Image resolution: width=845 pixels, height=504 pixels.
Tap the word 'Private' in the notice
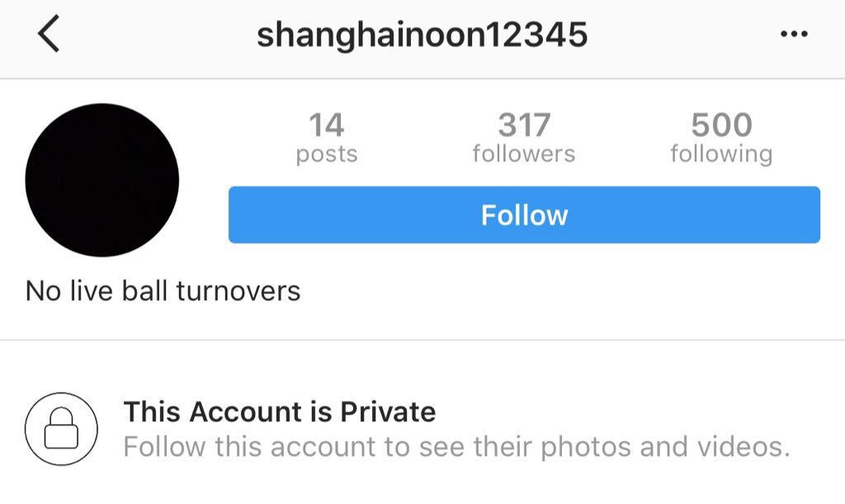pos(388,412)
